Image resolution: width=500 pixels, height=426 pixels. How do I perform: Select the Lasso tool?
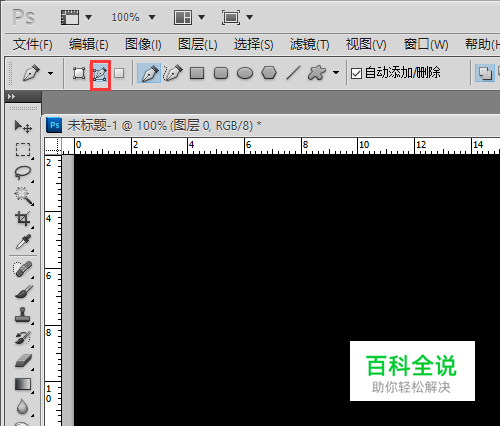[23, 172]
